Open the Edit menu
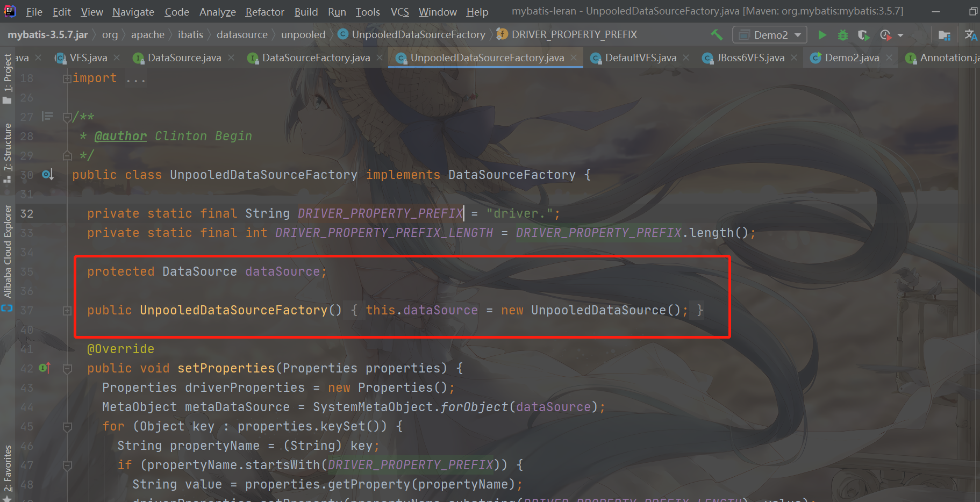This screenshot has height=502, width=980. tap(61, 12)
